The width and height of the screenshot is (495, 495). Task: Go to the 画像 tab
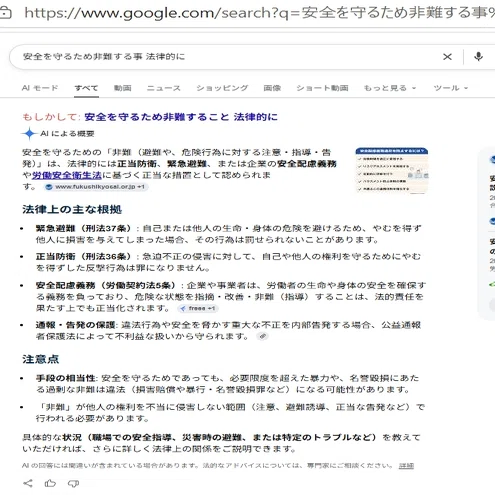pyautogui.click(x=272, y=88)
